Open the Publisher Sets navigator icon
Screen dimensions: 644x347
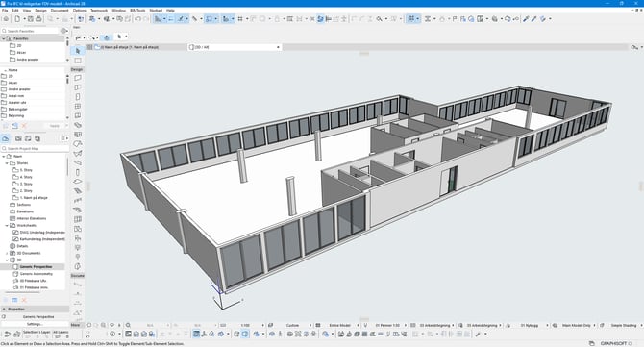pyautogui.click(x=37, y=138)
